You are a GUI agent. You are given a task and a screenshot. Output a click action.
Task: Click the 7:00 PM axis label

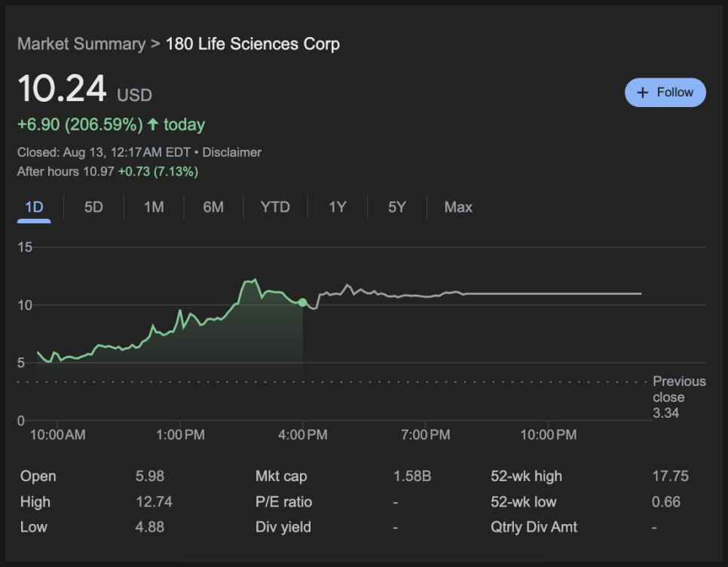click(x=425, y=434)
